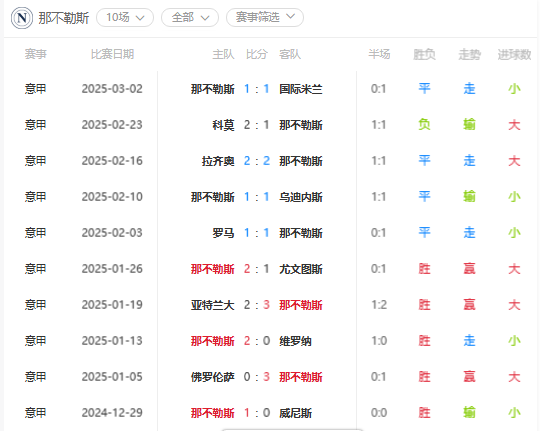
Task: Click the 2:3 score for 亚特兰大 match
Action: pyautogui.click(x=257, y=305)
